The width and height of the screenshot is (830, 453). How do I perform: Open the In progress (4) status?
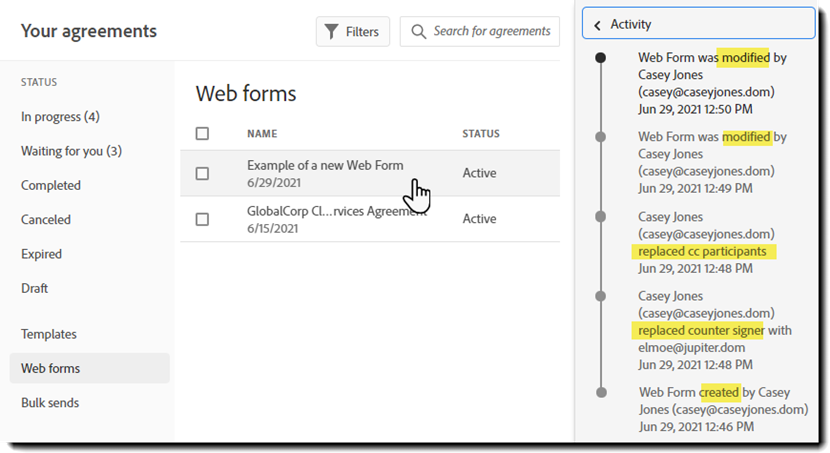60,117
